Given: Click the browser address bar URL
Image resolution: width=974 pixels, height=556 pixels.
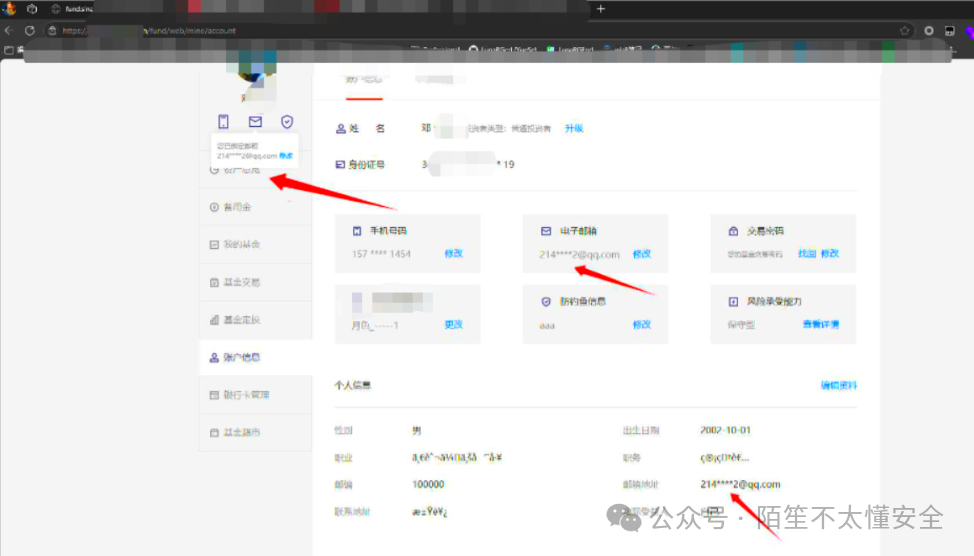Looking at the screenshot, I should click(x=149, y=30).
